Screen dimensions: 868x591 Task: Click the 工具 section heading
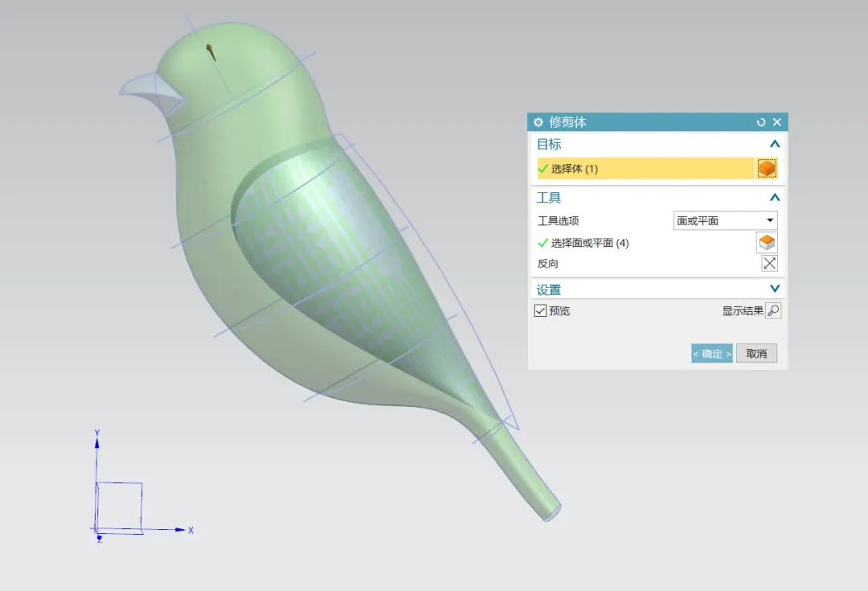point(549,197)
